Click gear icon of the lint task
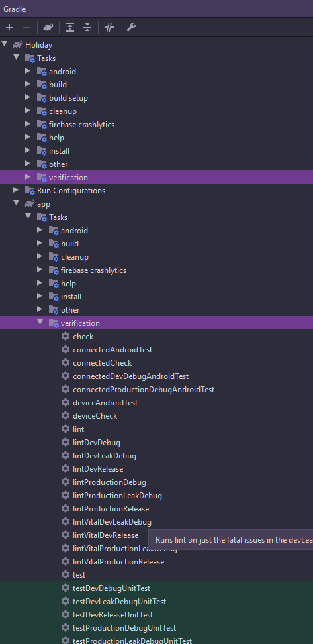This screenshot has height=644, width=313. (66, 429)
